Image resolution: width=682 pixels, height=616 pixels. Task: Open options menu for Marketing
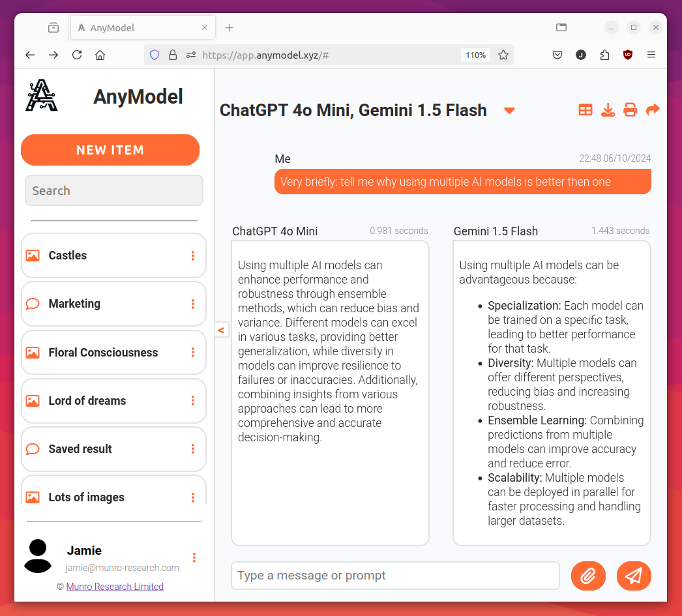click(193, 304)
